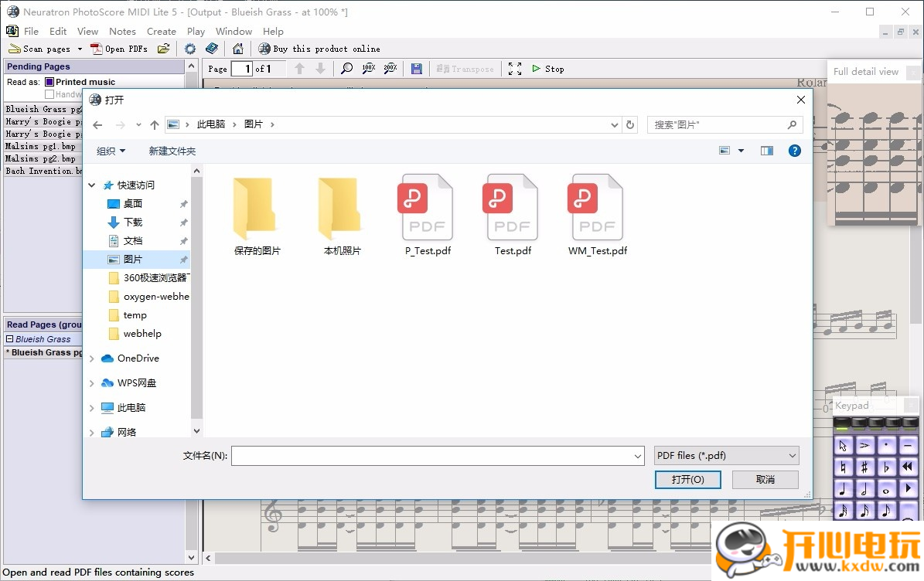The height and width of the screenshot is (581, 924).
Task: Select the flat accidental on Keypad
Action: [886, 467]
